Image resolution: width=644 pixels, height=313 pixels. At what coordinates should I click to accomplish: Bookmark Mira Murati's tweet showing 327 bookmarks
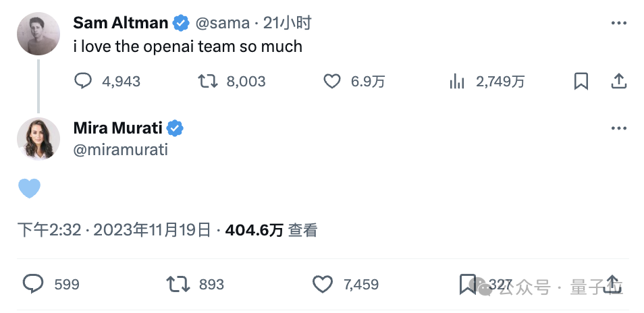[467, 284]
